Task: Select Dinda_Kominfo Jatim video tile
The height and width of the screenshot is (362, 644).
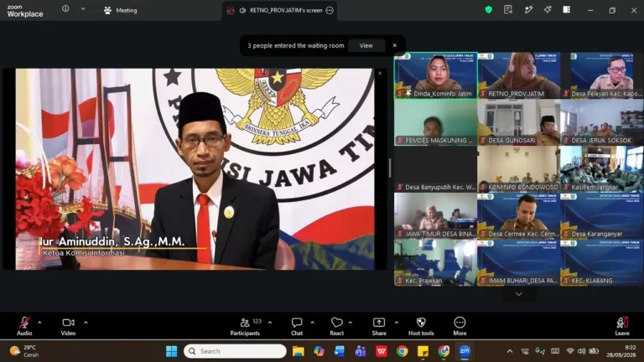Action: tap(436, 75)
